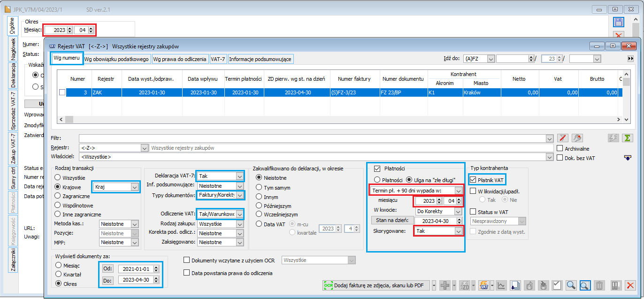This screenshot has height=299, width=644.
Task: Click the green sigma summation icon
Action: pyautogui.click(x=627, y=138)
